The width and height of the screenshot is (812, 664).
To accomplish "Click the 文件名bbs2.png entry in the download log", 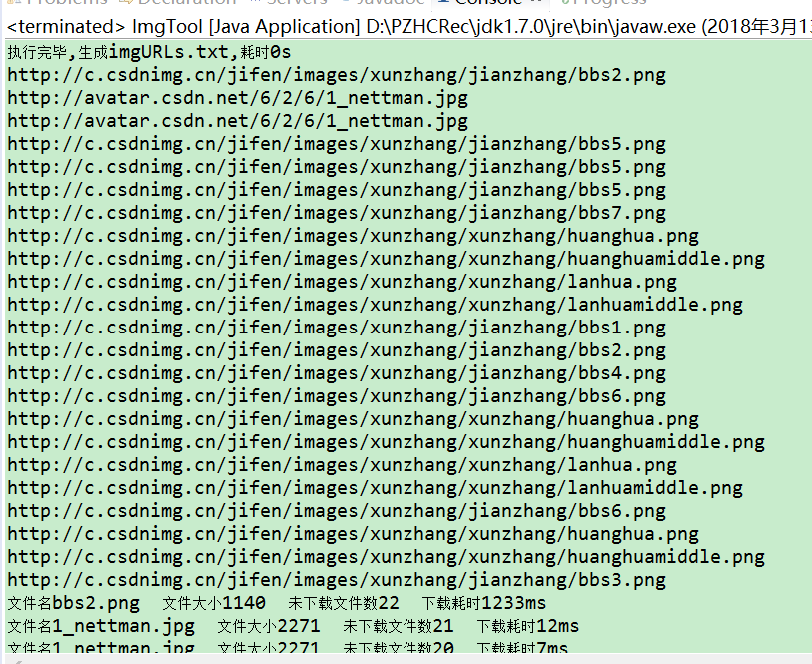I will (74, 603).
